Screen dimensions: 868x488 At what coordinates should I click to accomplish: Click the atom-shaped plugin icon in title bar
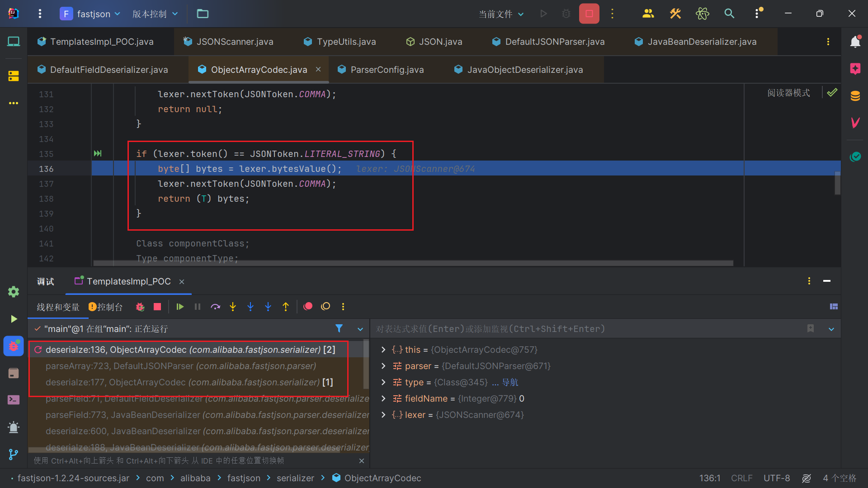pos(702,14)
